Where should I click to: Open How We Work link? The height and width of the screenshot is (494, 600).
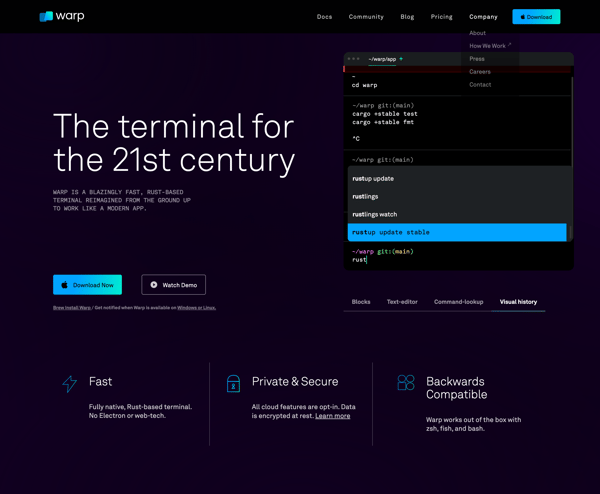[x=490, y=46]
